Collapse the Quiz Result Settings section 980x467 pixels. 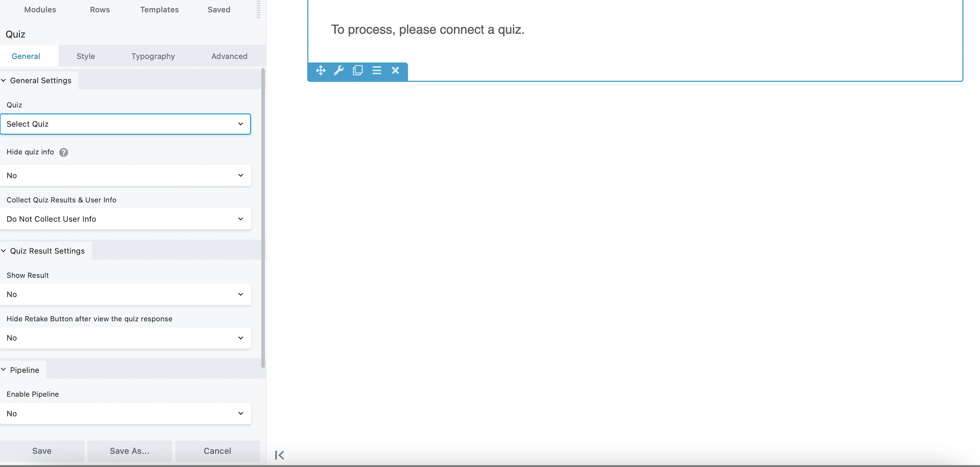pos(4,250)
